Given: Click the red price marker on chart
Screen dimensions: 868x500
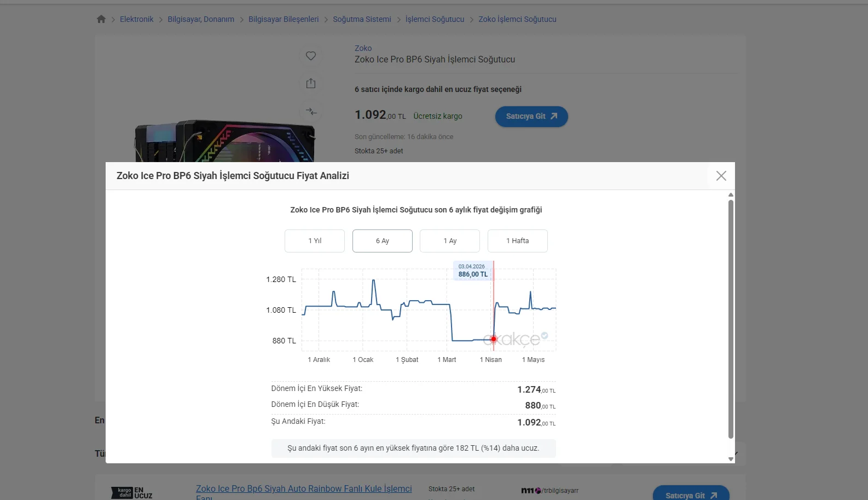Looking at the screenshot, I should point(494,339).
